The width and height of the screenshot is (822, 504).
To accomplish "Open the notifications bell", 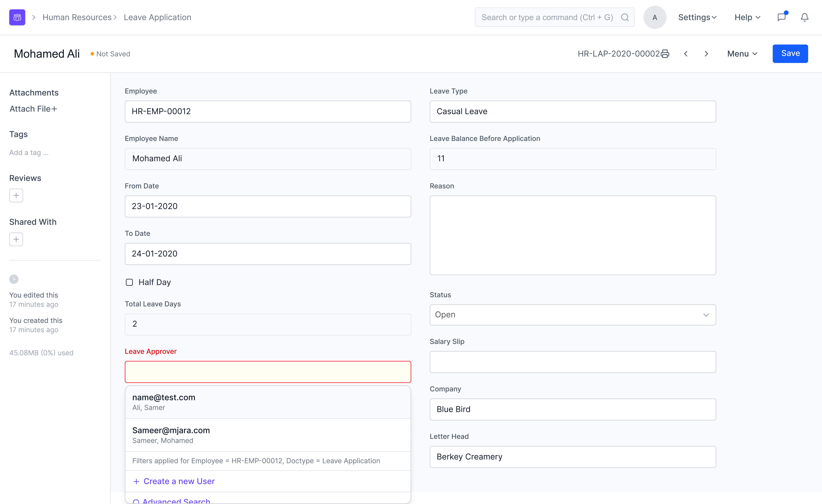I will [805, 17].
